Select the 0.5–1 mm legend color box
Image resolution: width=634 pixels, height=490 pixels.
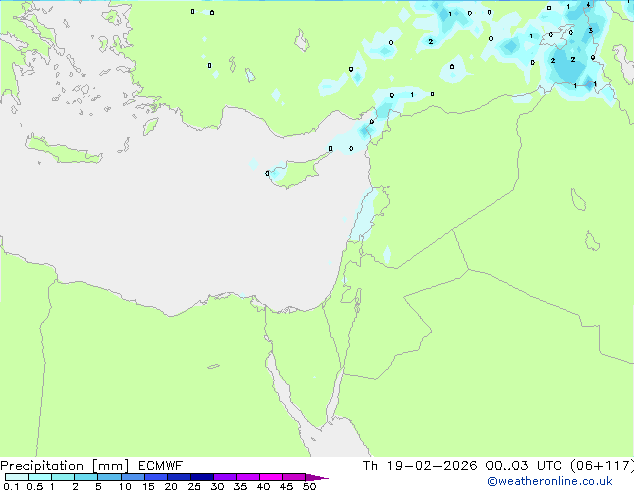click(x=40, y=477)
